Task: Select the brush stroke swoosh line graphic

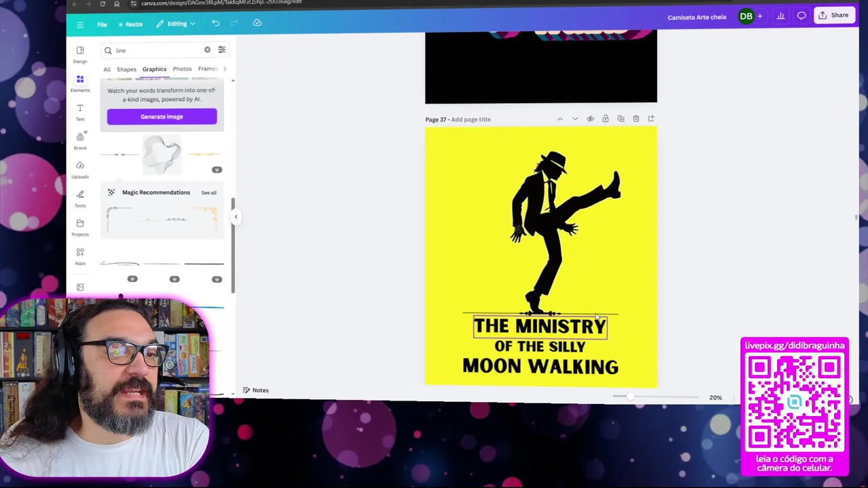Action: 119,264
